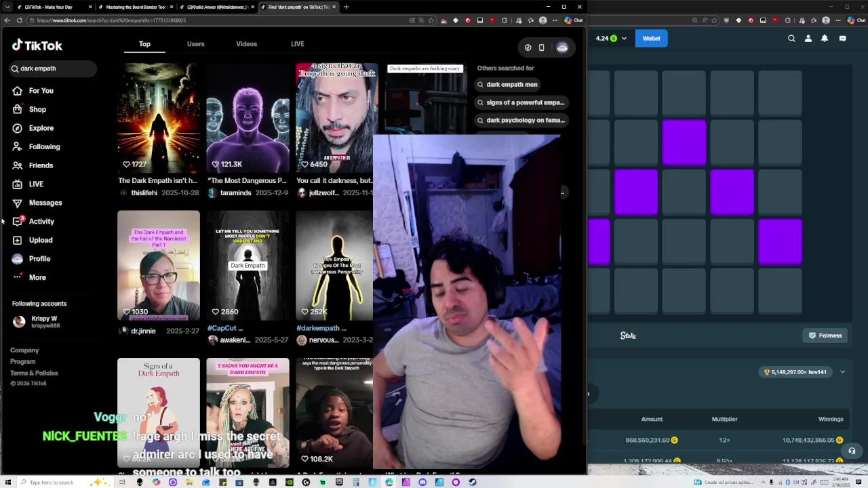868x488 pixels.
Task: Open the Stake chat panel icon
Action: click(x=842, y=39)
